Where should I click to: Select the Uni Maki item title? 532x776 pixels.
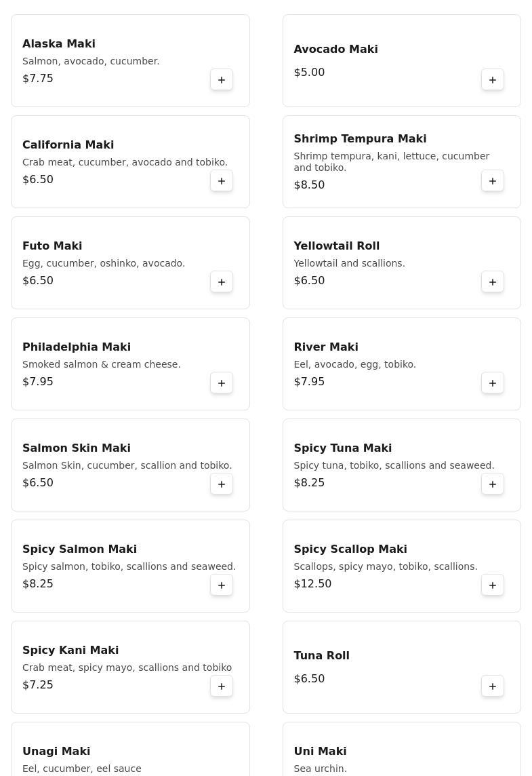pyautogui.click(x=320, y=751)
